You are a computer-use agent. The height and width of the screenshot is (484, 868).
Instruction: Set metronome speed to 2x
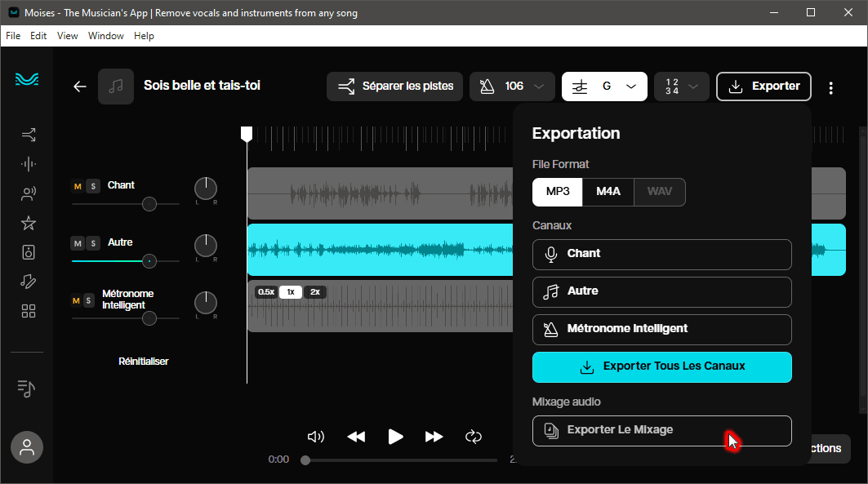(315, 292)
